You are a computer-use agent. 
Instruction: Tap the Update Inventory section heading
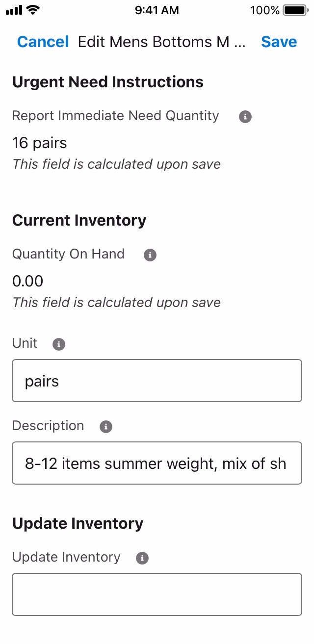(78, 524)
